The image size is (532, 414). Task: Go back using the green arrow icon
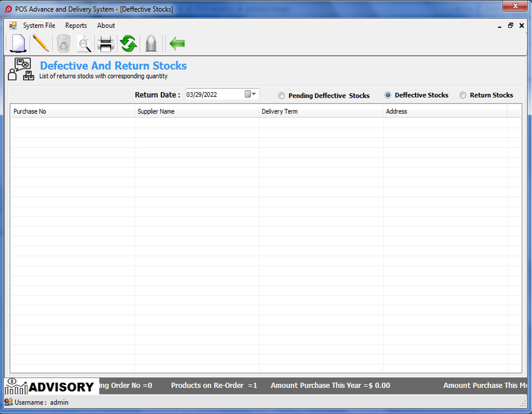pos(176,43)
